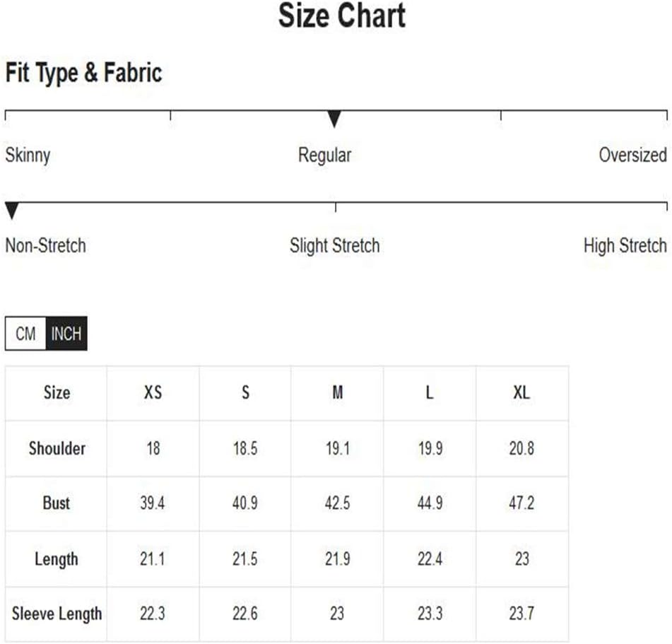Click the Skinny fit label
This screenshot has width=672, height=644.
[x=28, y=156]
